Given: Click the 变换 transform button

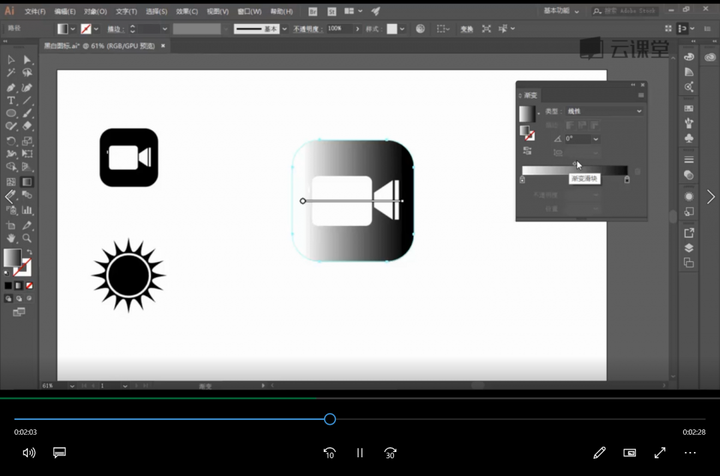Looking at the screenshot, I should coord(467,29).
